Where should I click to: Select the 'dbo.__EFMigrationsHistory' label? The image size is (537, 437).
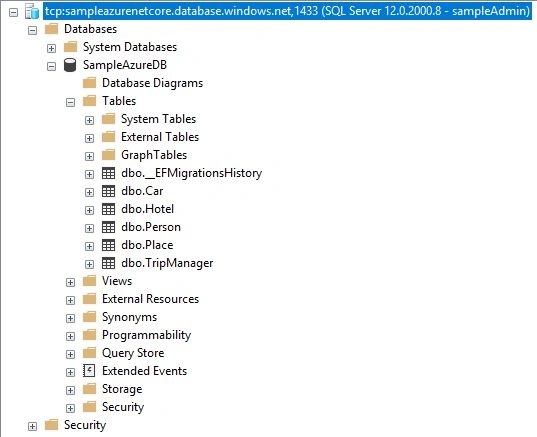click(x=191, y=173)
